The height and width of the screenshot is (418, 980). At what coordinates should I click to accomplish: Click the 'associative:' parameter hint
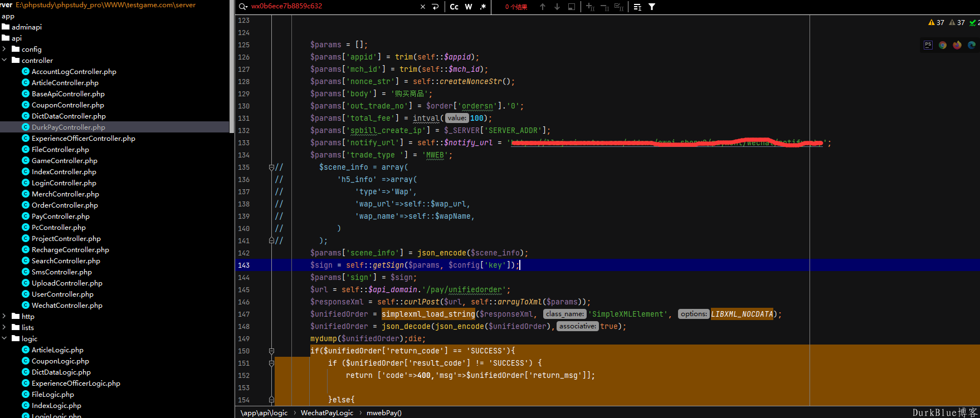tap(577, 326)
